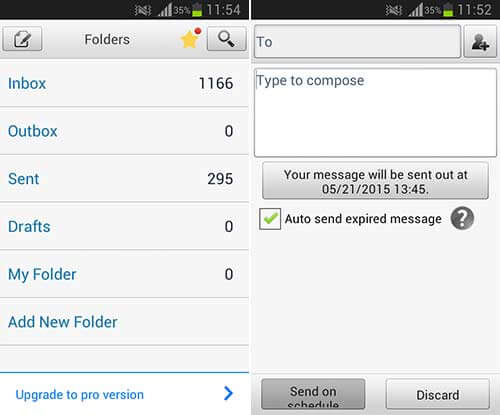Screen dimensions: 500x415
Task: Tap the battery indicator in left status bar
Action: click(x=197, y=9)
